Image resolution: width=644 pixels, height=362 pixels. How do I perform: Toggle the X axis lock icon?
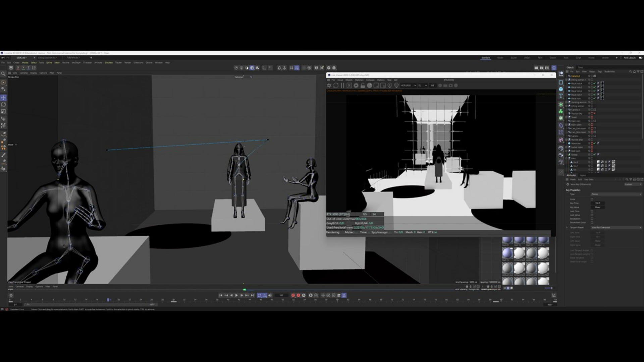point(18,68)
